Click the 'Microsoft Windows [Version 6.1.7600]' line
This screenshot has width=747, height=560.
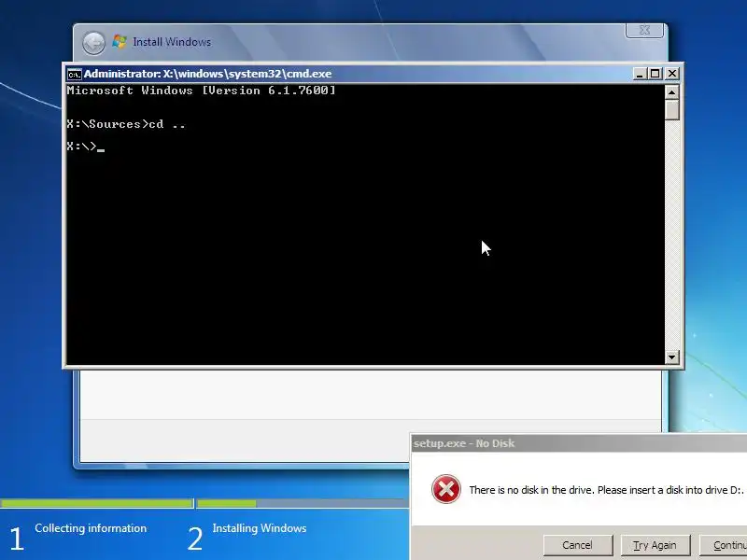(201, 91)
